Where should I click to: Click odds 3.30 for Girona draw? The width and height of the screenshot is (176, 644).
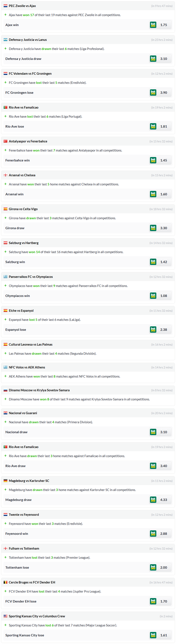(x=164, y=228)
